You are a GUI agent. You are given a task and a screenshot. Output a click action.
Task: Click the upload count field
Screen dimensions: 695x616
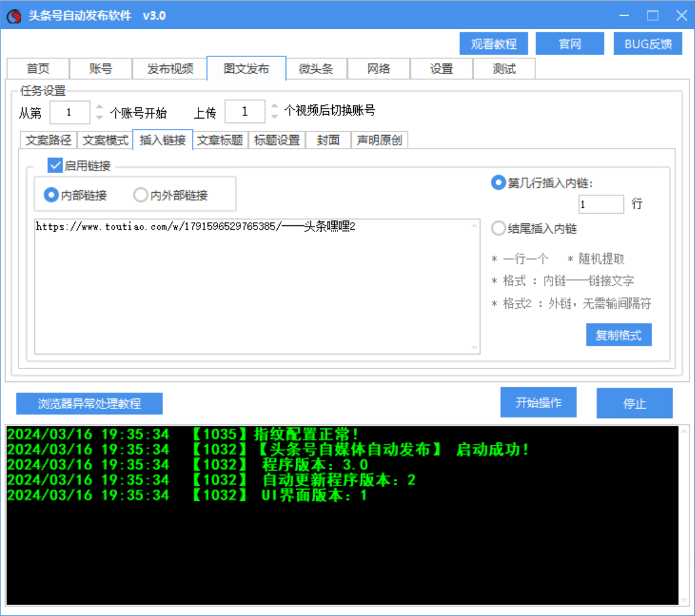245,111
